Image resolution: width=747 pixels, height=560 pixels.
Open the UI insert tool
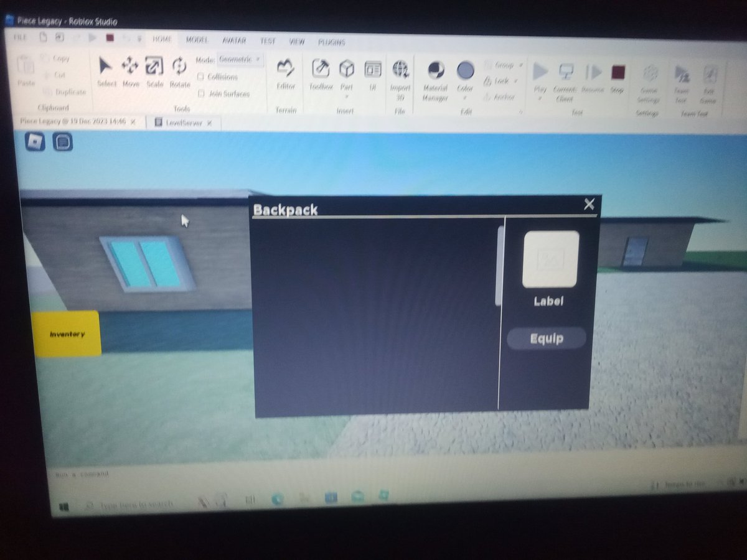point(373,75)
